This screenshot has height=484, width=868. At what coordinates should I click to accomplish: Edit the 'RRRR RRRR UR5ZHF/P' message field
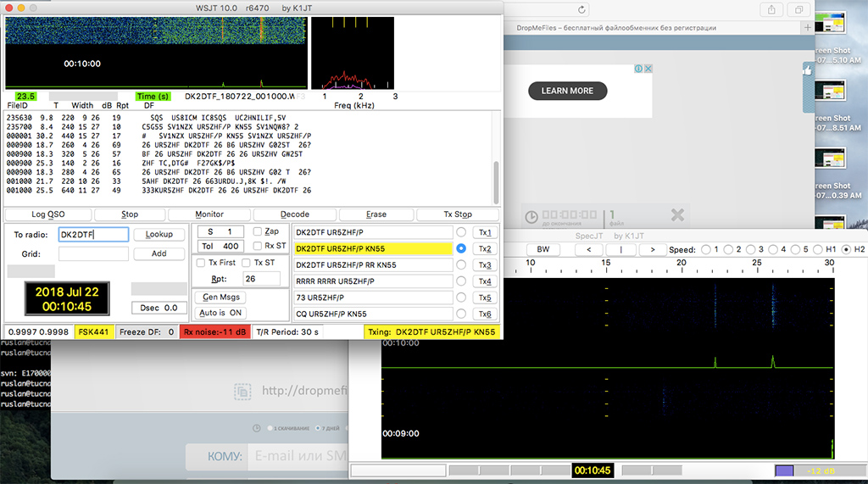coord(373,281)
